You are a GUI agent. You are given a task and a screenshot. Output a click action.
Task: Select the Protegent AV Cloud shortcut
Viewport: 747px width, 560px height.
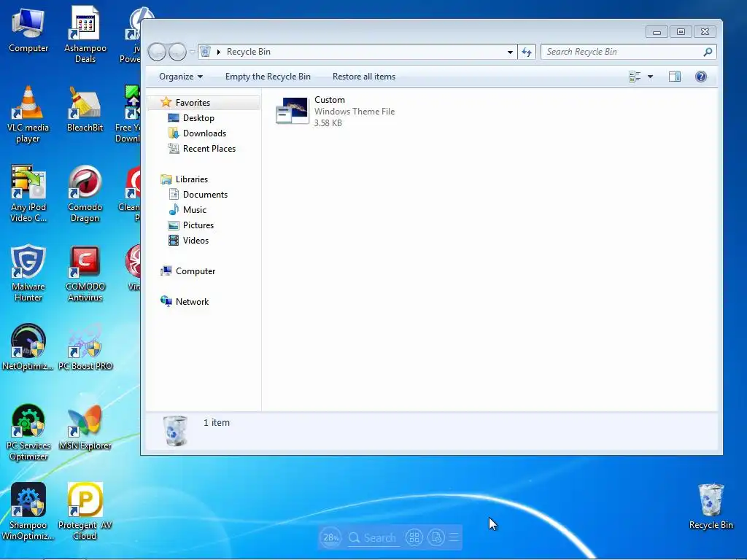tap(85, 513)
